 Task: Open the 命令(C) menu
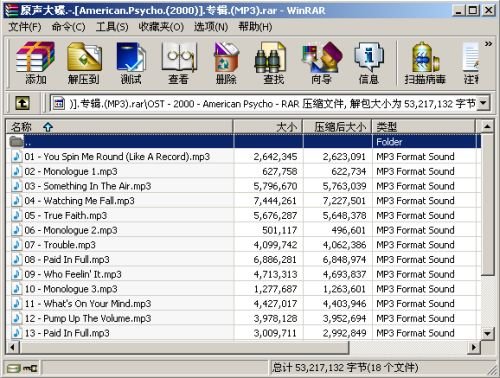point(68,27)
